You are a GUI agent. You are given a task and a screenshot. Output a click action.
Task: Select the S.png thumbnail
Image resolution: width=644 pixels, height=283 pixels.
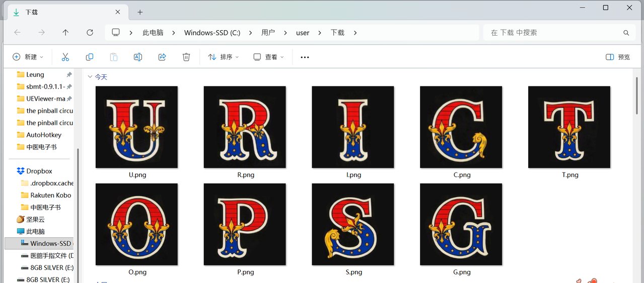pos(353,224)
